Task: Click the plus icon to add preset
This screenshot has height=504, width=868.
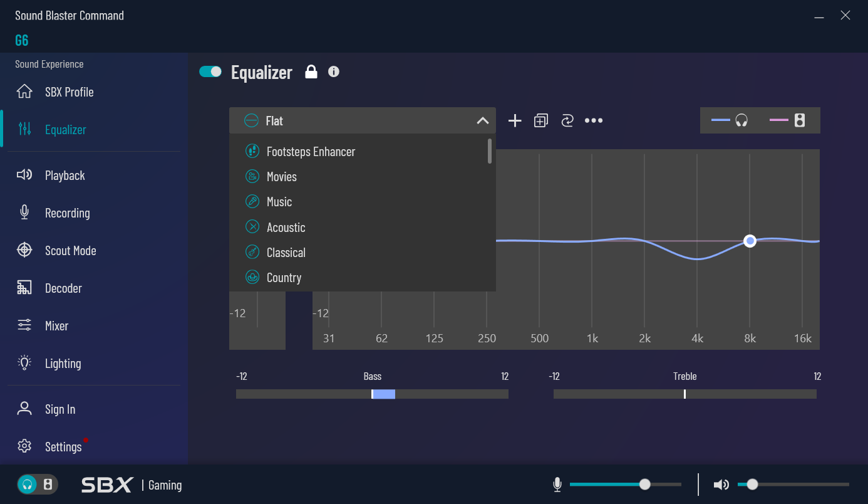Action: [515, 121]
